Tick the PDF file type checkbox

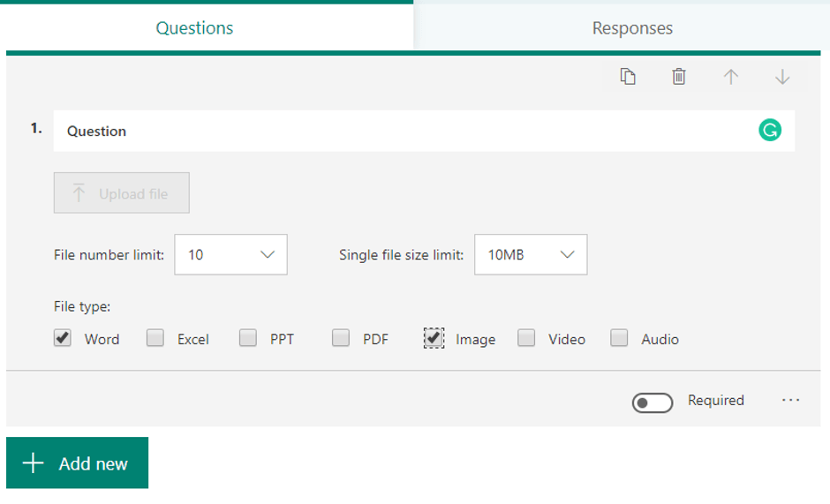[341, 338]
